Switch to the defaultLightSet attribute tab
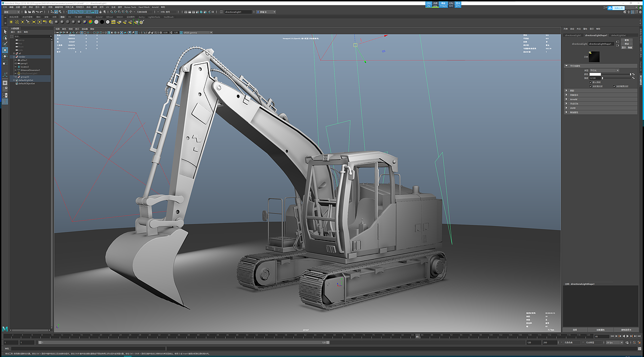The width and height of the screenshot is (644, 357). pyautogui.click(x=618, y=35)
